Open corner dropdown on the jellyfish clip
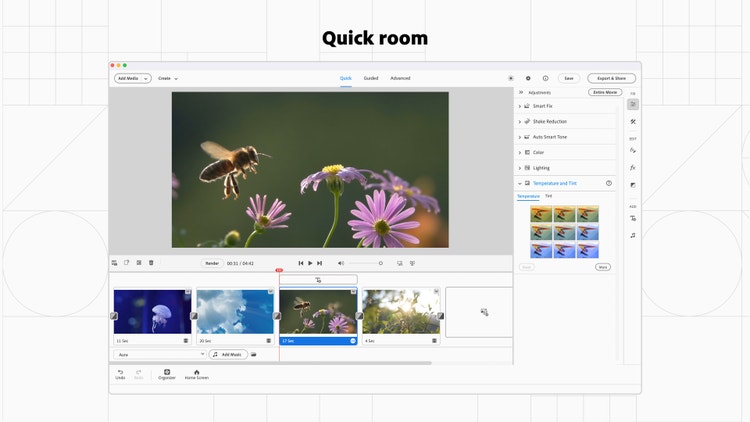This screenshot has height=422, width=750. (x=188, y=291)
